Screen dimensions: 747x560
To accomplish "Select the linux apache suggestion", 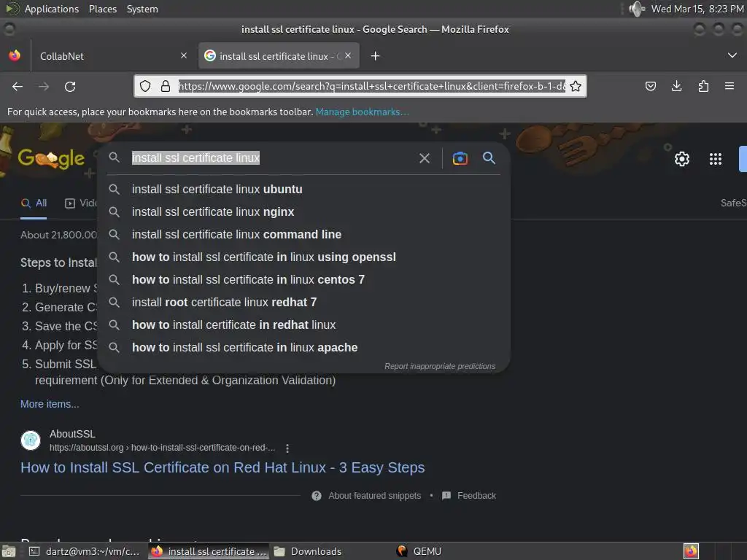I will 304,348.
